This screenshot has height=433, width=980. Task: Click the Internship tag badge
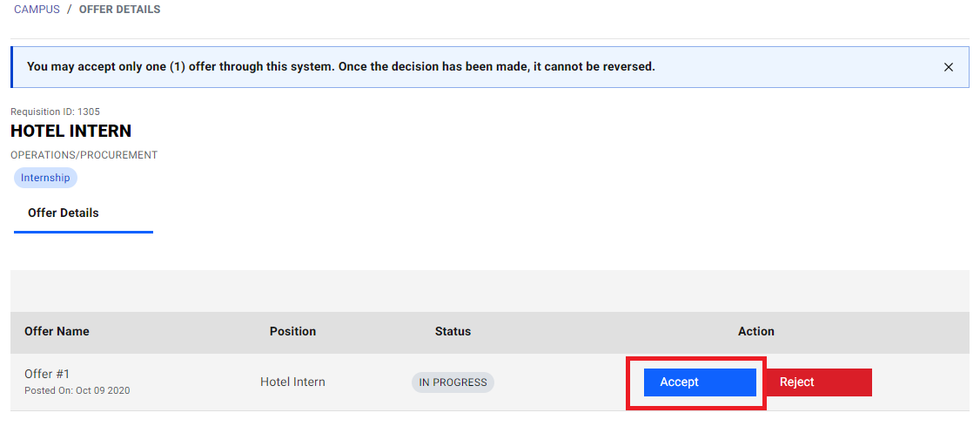coord(45,178)
